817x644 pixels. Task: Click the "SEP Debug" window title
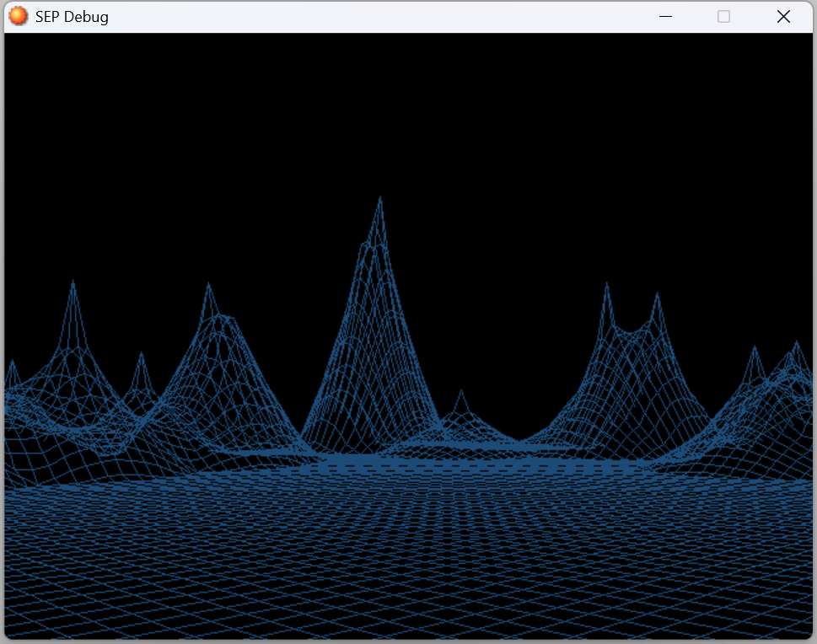(x=72, y=17)
